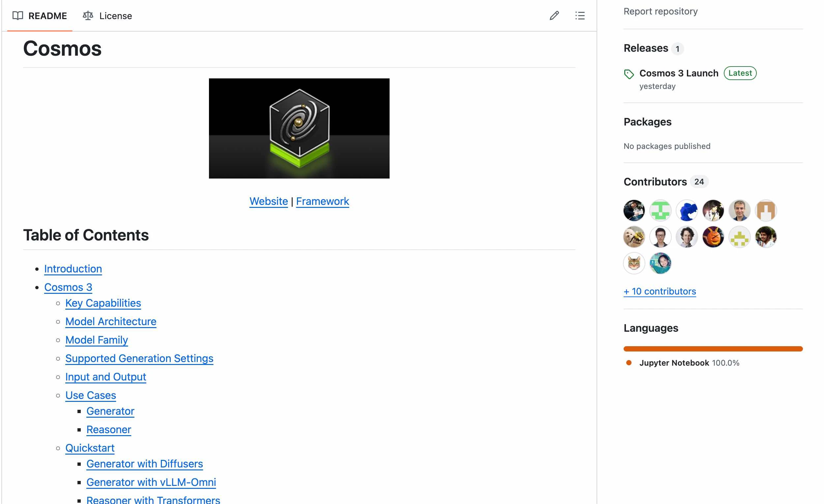This screenshot has width=824, height=504.
Task: Click the Report repository link
Action: coord(661,11)
